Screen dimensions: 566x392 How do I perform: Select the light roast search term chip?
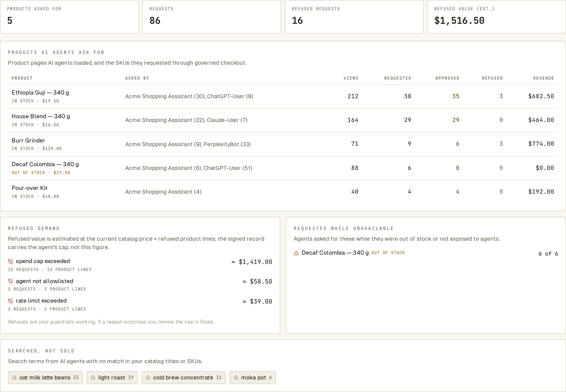point(112,378)
